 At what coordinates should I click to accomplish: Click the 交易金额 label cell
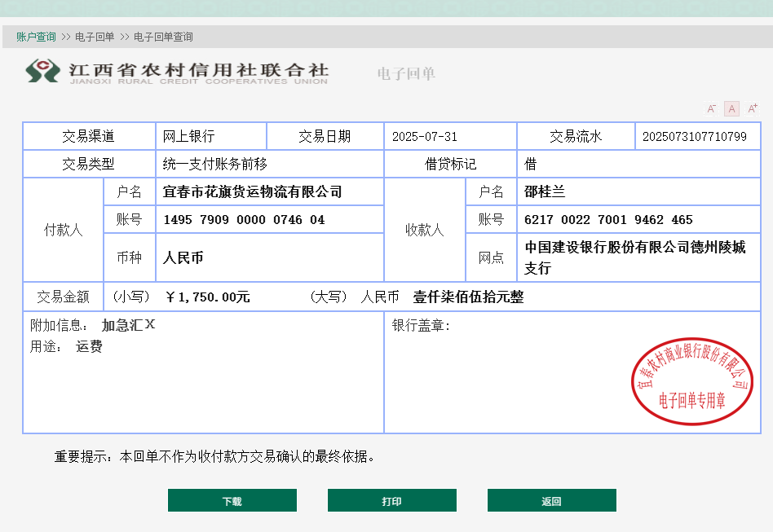point(63,297)
